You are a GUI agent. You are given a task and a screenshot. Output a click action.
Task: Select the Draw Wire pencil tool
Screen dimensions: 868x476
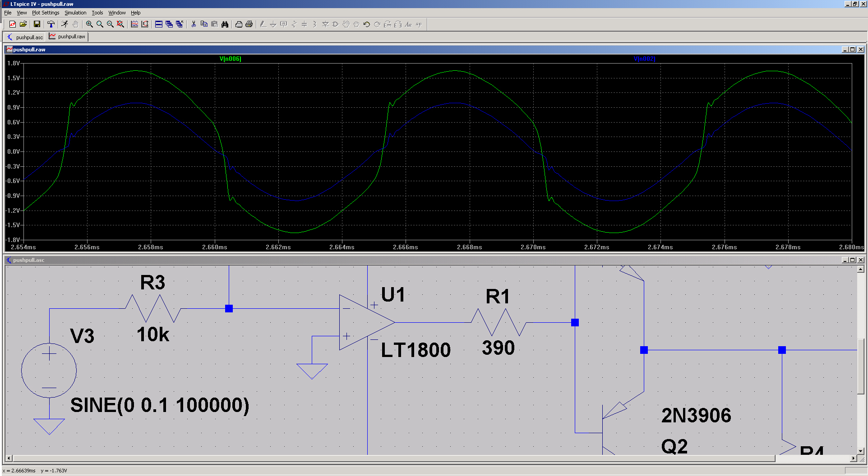click(263, 24)
